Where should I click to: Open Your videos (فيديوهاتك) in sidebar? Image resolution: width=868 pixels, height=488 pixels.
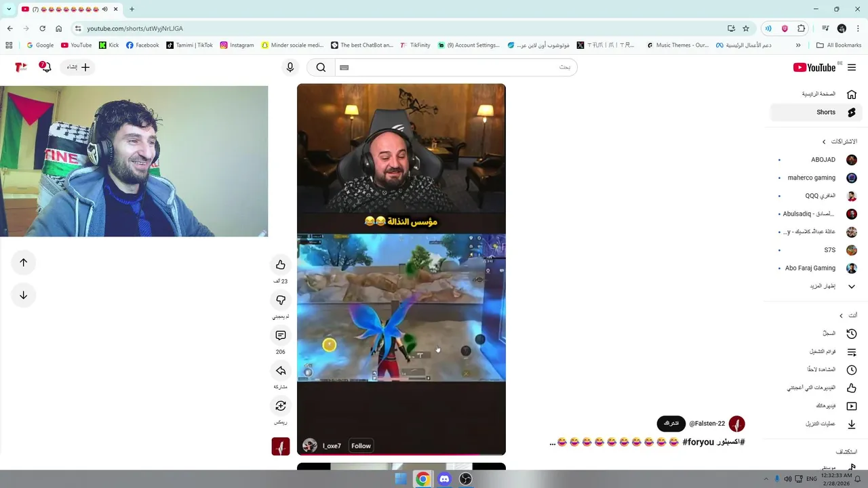817,405
